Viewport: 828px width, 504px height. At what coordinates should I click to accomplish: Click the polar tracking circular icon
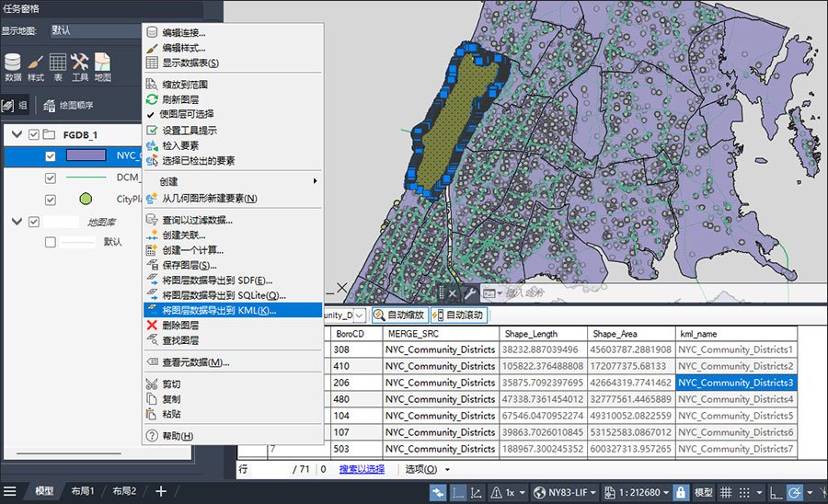795,492
